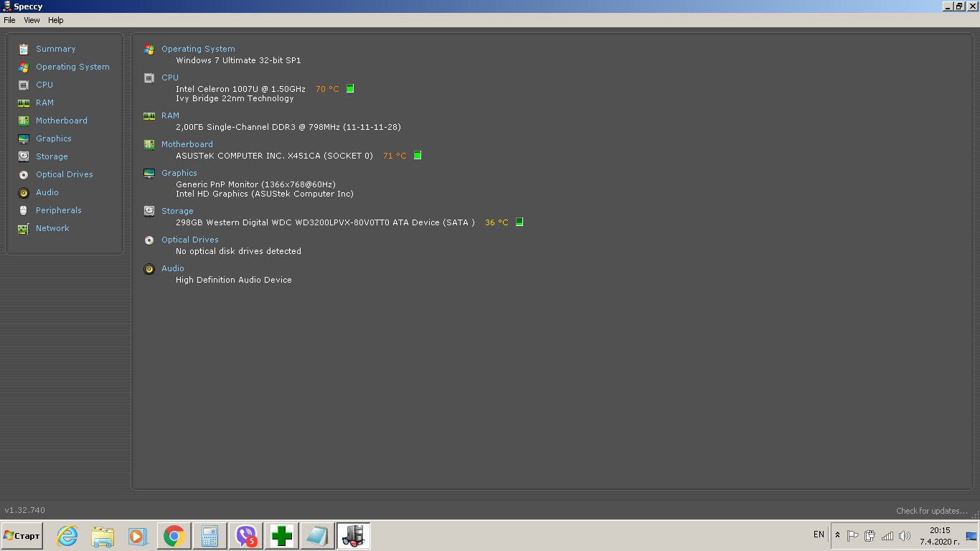
Task: Open the File menu
Action: 9,20
